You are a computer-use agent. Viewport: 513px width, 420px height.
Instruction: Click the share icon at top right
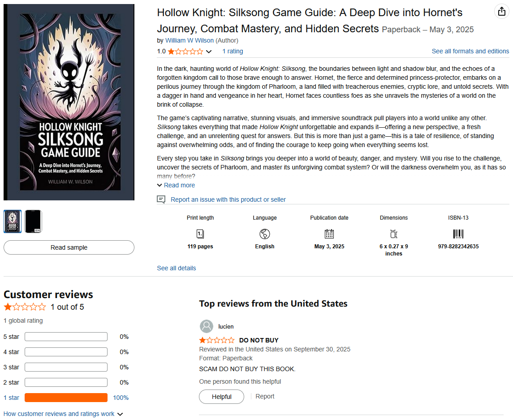point(501,12)
